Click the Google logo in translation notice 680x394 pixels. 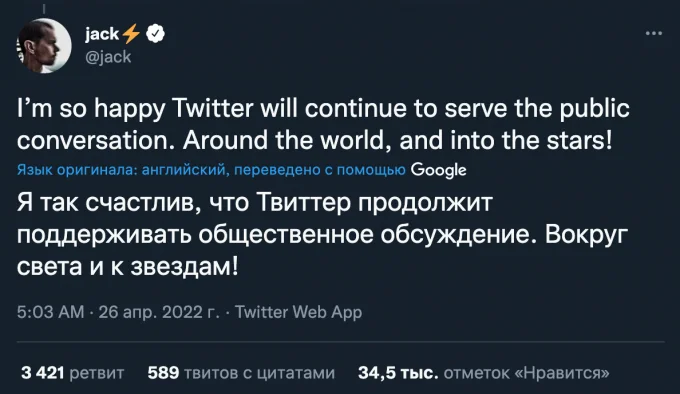438,170
